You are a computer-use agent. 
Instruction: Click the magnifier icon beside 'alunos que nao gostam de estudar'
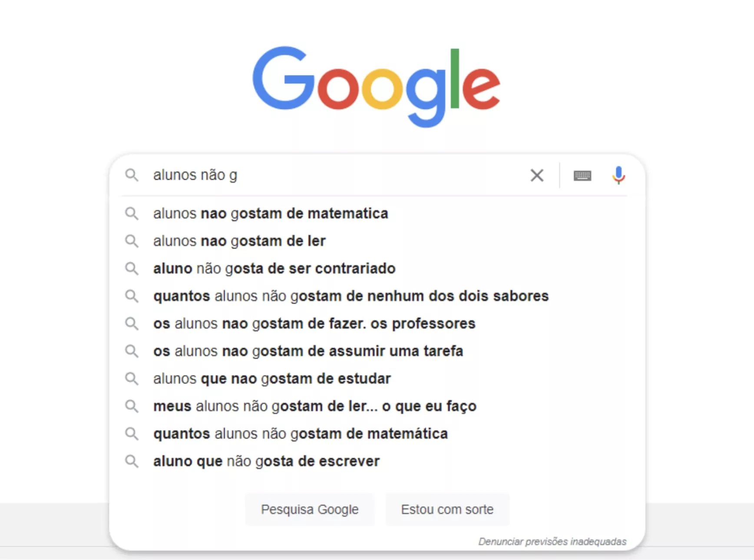(x=132, y=379)
